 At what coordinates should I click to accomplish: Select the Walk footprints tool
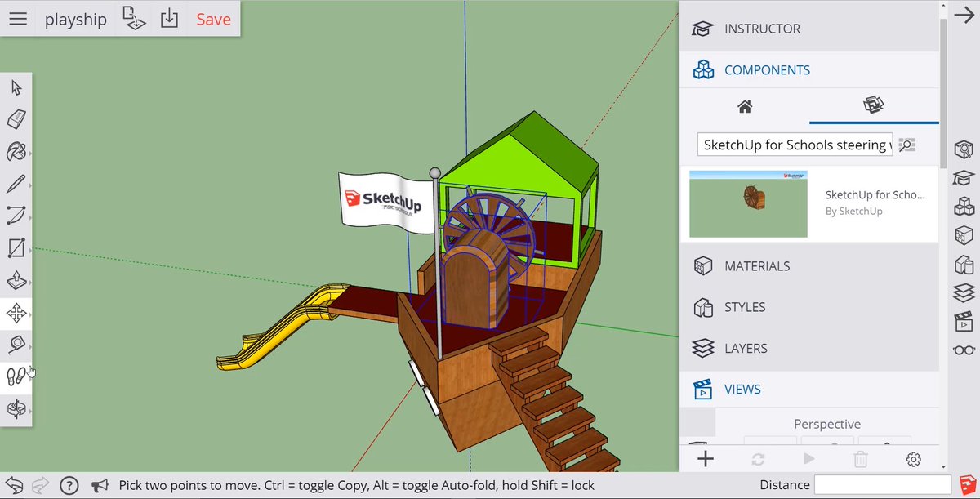click(x=16, y=376)
